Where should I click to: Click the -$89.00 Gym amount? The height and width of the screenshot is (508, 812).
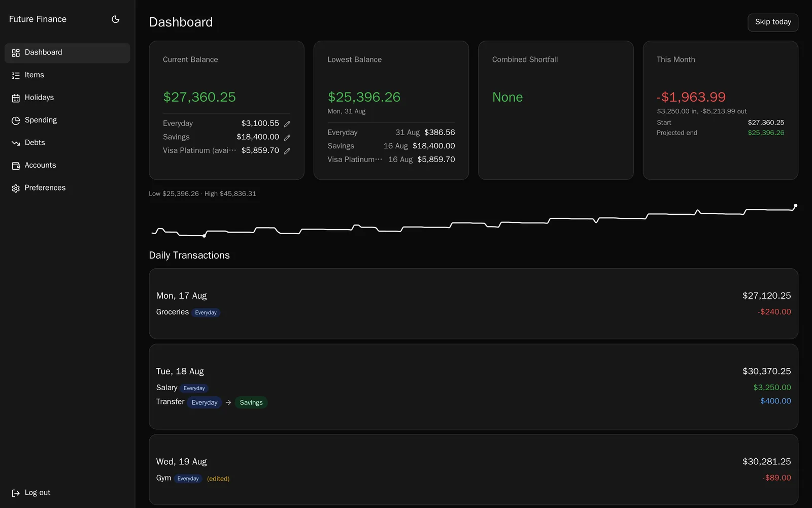776,478
